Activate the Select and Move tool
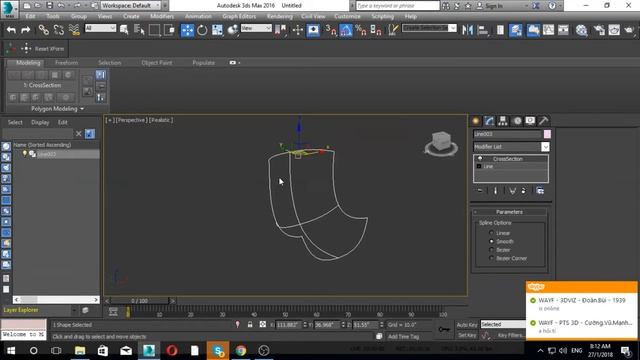 coord(187,30)
